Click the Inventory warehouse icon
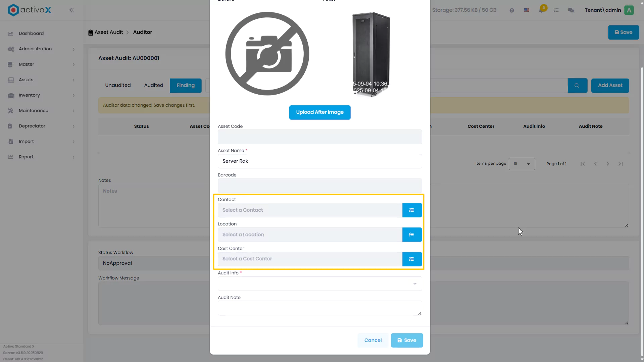644x362 pixels. [x=11, y=95]
